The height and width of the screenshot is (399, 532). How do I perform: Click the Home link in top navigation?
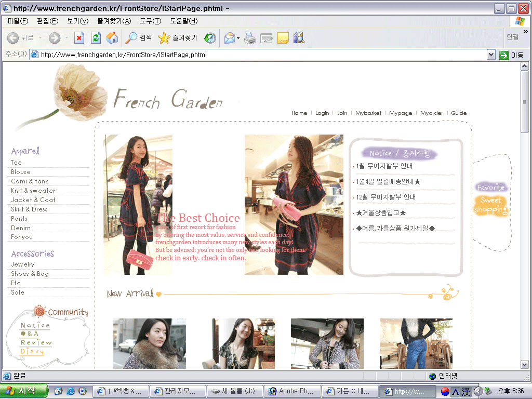click(299, 113)
